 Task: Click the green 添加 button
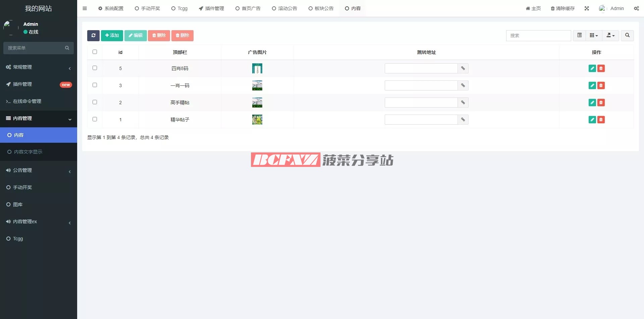[112, 36]
